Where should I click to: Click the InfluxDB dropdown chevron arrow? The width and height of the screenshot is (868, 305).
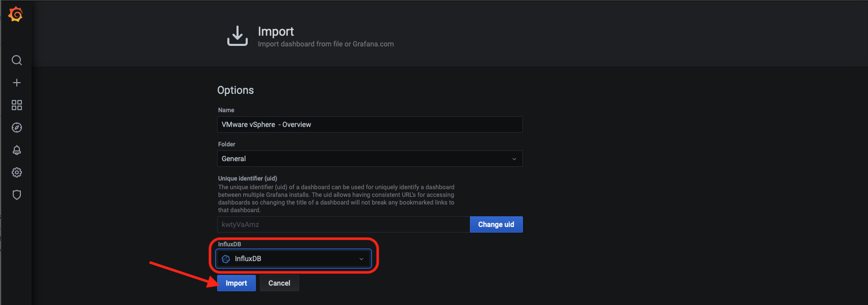coord(361,259)
